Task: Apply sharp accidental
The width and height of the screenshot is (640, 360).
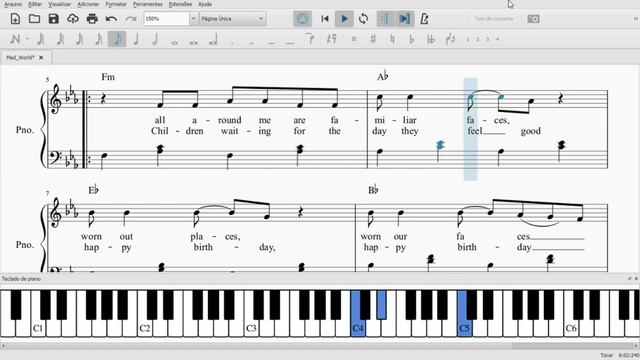Action: click(x=373, y=39)
